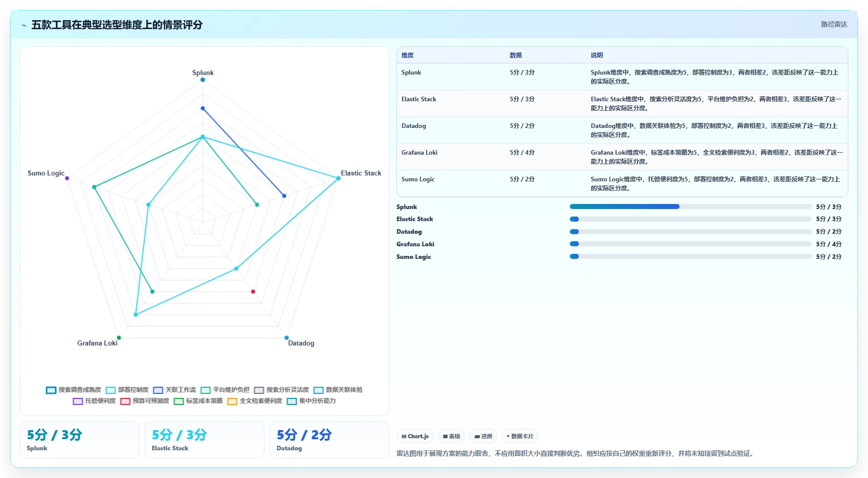Click the Splunk progress bar
This screenshot has height=478, width=868.
[691, 207]
